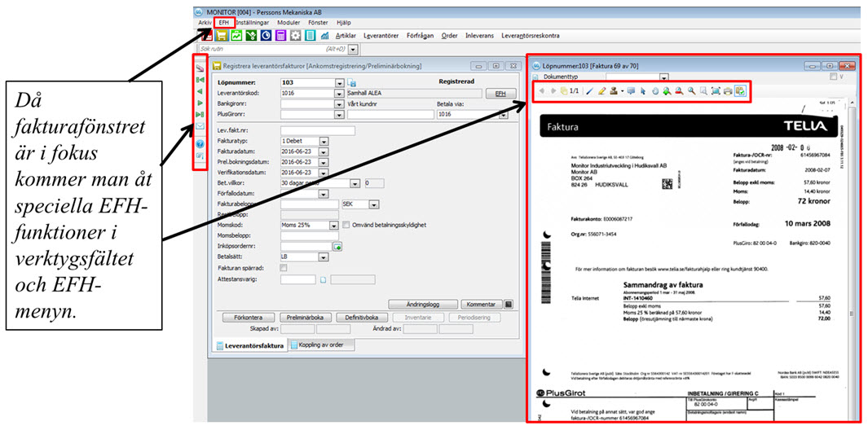Click the dark blue clock module icon
This screenshot has height=430, width=868.
tap(267, 35)
